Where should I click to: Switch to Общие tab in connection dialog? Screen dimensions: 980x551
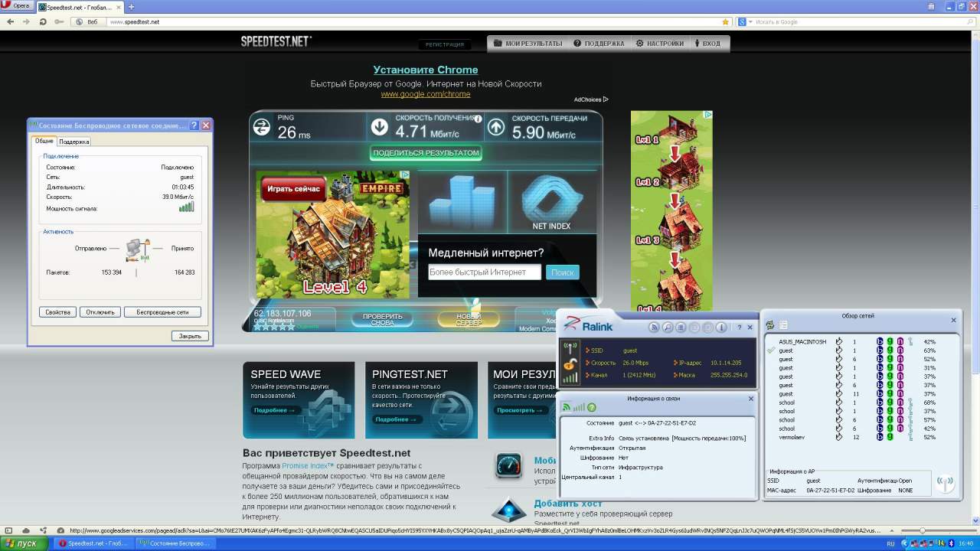44,141
